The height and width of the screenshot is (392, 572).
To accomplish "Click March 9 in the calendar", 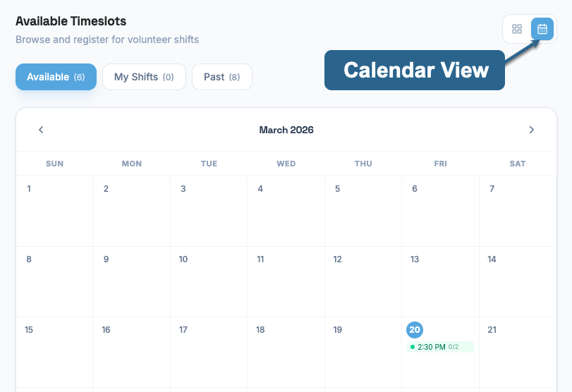I will tap(131, 281).
